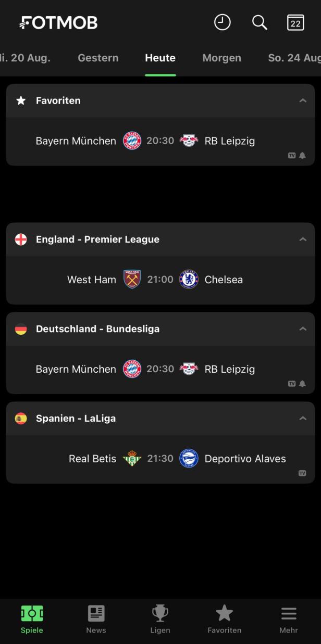Screen dimensions: 321x644
Task: Select the Spiele tab in bottom navigation
Action: click(x=32, y=620)
